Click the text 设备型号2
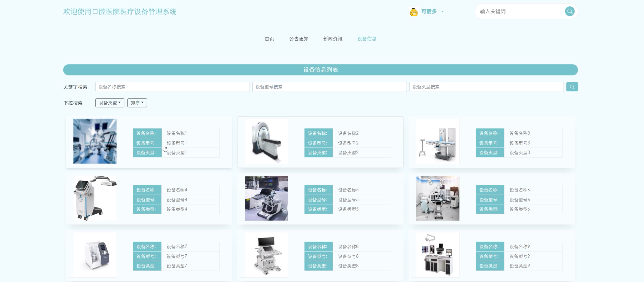 pyautogui.click(x=348, y=143)
